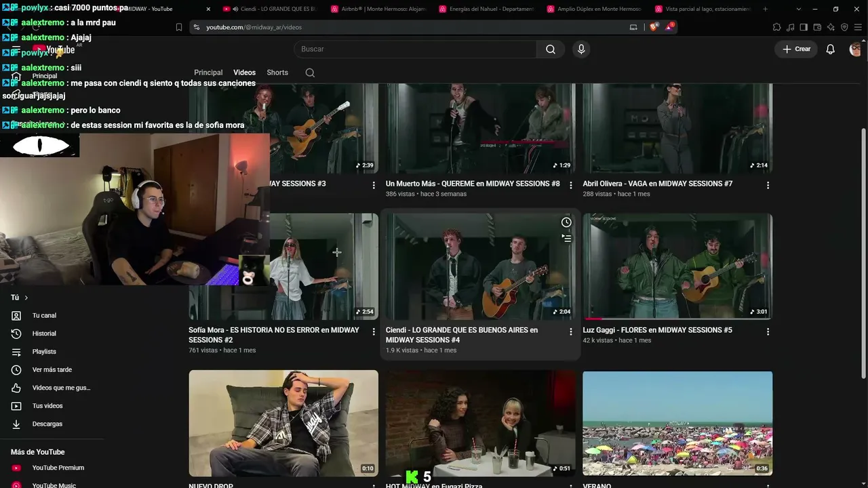The height and width of the screenshot is (488, 868).
Task: Open the account avatar menu
Action: pyautogui.click(x=855, y=49)
